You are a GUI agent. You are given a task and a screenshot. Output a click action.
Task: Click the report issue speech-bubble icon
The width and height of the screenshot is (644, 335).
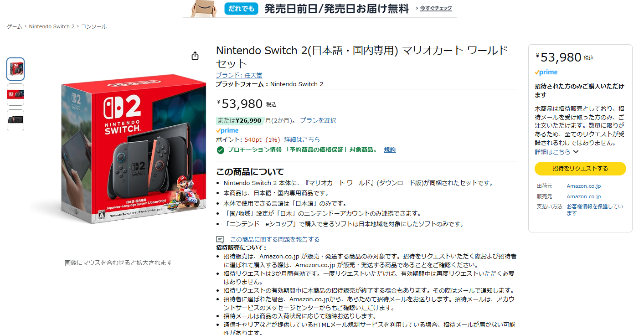pyautogui.click(x=220, y=239)
